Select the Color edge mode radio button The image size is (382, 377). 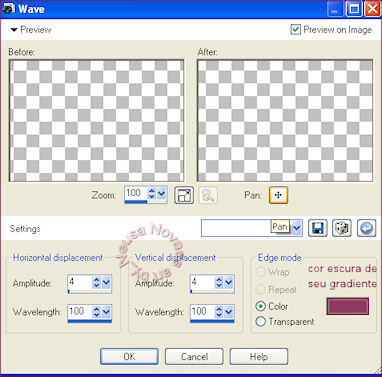point(260,306)
